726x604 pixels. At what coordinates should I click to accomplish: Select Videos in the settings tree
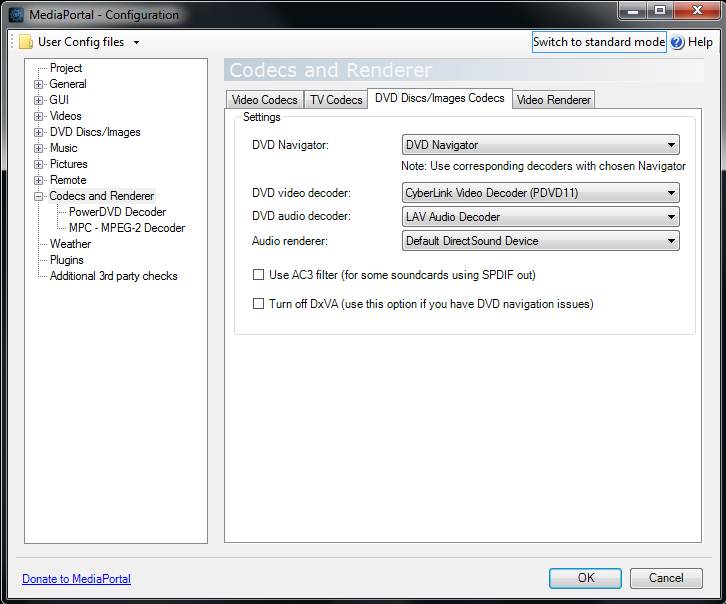click(x=65, y=116)
